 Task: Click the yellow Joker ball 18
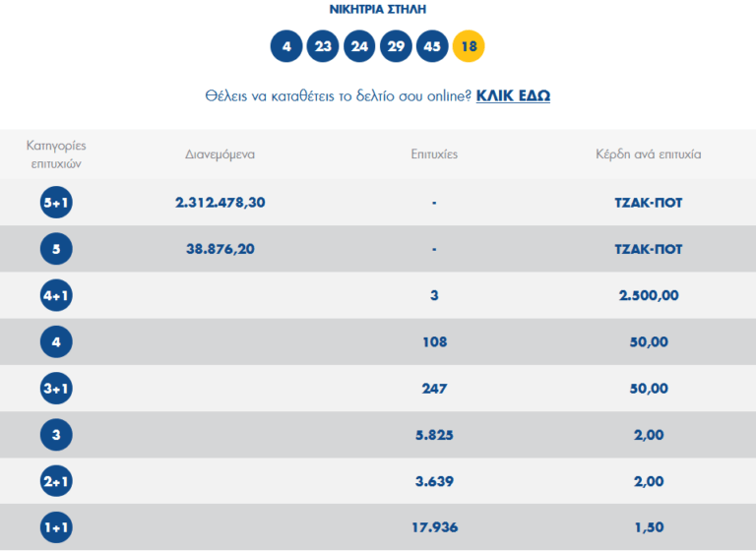click(x=469, y=46)
